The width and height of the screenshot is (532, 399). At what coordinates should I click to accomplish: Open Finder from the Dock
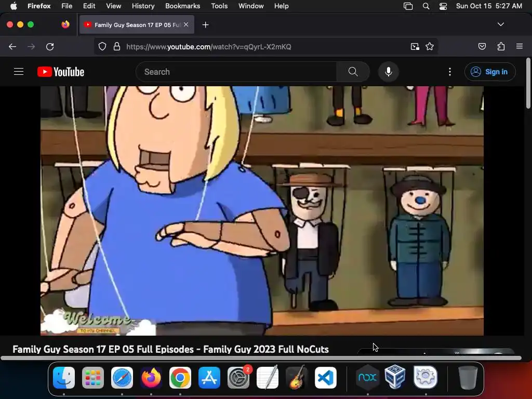(64, 378)
